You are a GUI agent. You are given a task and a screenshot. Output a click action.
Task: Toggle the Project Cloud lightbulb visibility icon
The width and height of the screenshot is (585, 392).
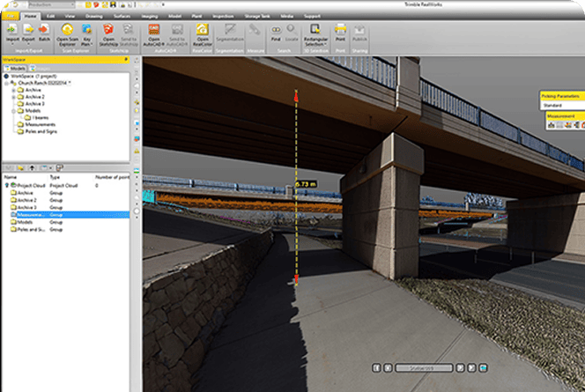(7, 186)
